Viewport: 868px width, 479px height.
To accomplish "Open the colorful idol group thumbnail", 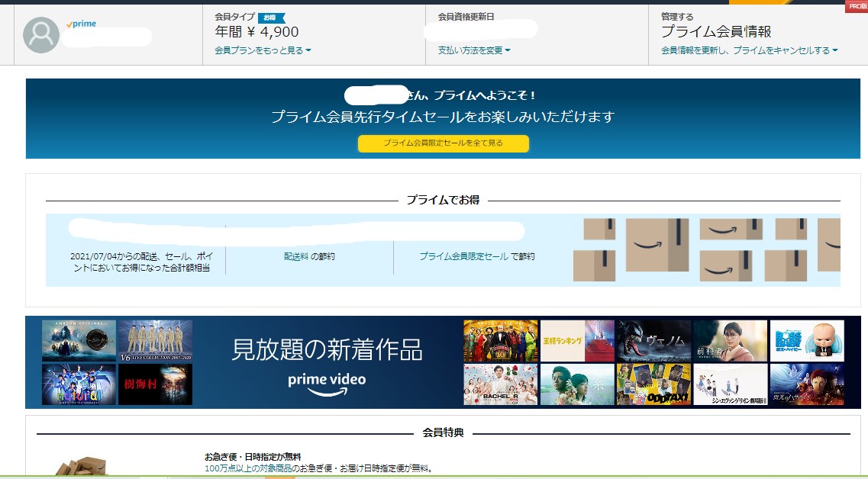I will point(79,384).
